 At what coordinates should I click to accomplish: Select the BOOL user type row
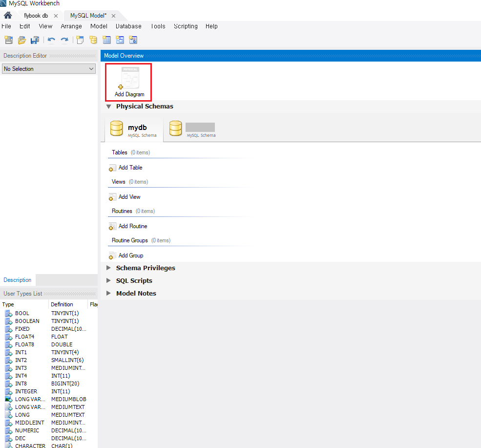49,313
